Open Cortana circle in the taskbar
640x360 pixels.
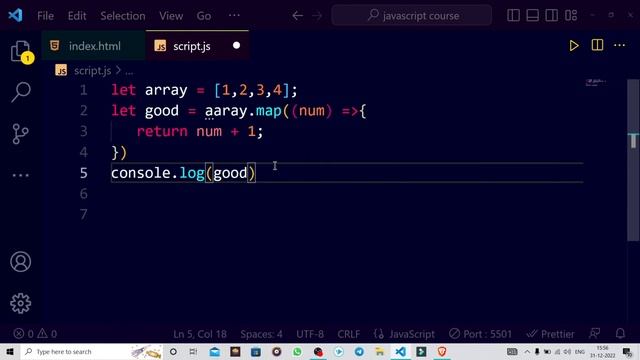point(173,351)
